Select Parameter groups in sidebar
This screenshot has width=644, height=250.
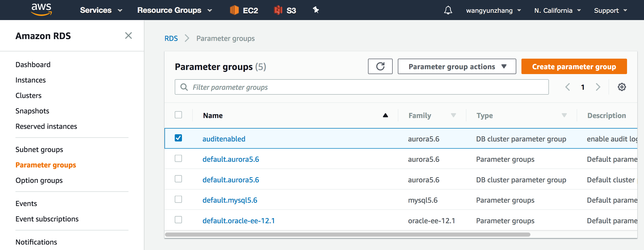coord(46,165)
